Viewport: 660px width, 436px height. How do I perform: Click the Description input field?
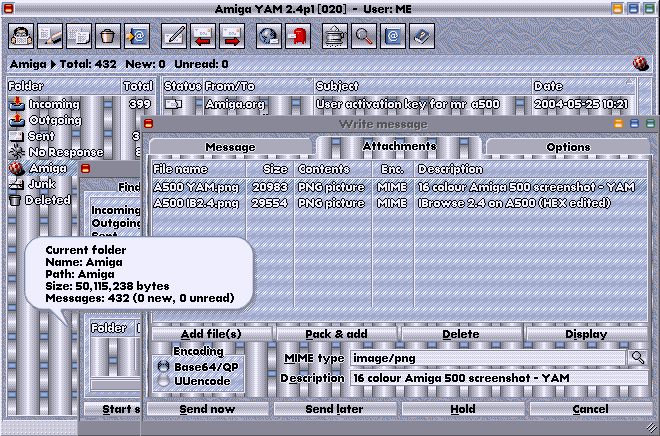(499, 378)
